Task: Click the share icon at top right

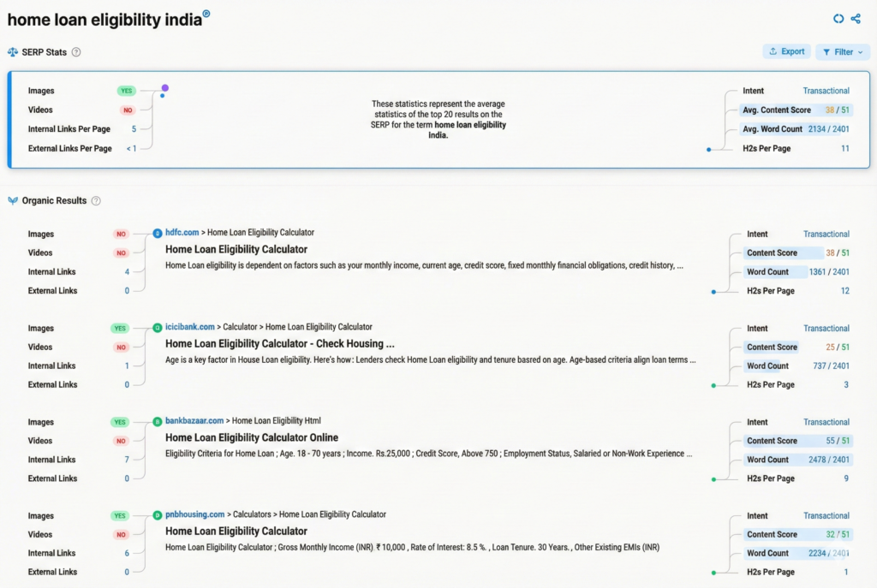Action: 856,19
